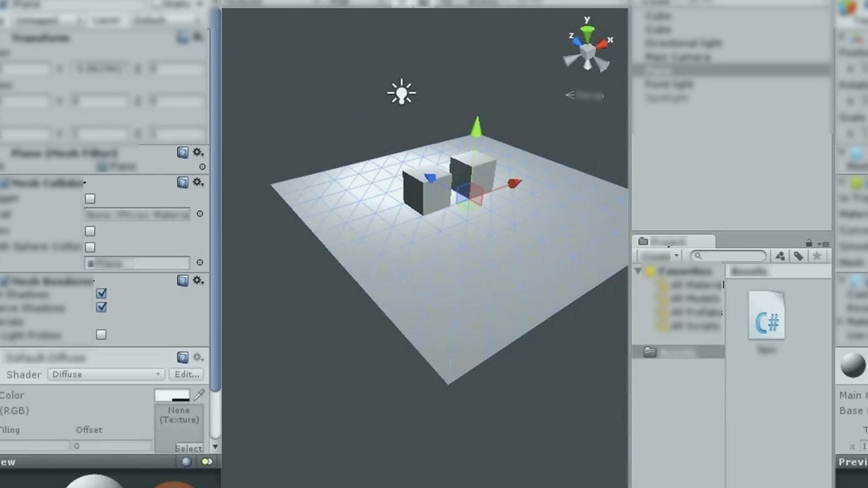Disable Receive Shadows on the Mesh Renderer

pos(101,307)
